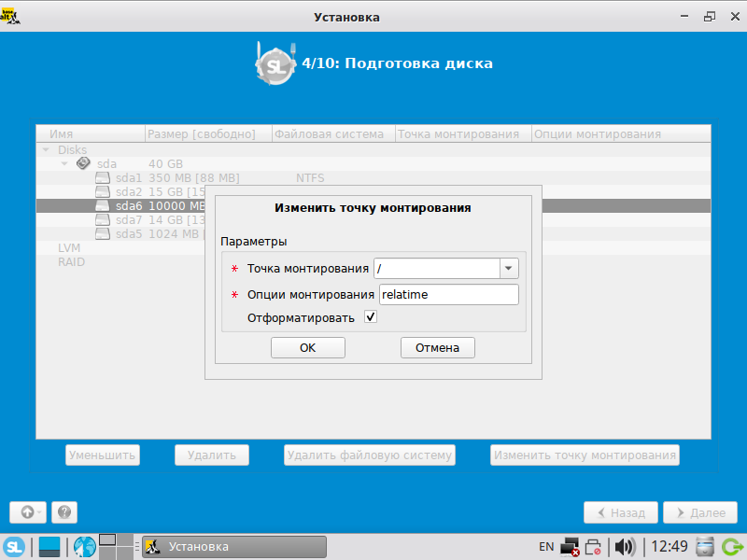Select the LVM tree item
The height and width of the screenshot is (560, 747).
point(69,248)
